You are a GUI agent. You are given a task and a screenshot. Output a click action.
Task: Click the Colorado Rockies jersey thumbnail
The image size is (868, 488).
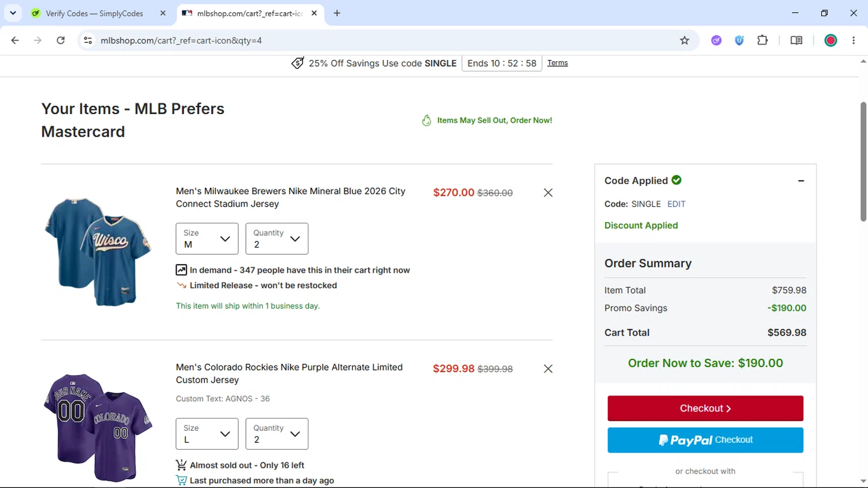tap(97, 428)
